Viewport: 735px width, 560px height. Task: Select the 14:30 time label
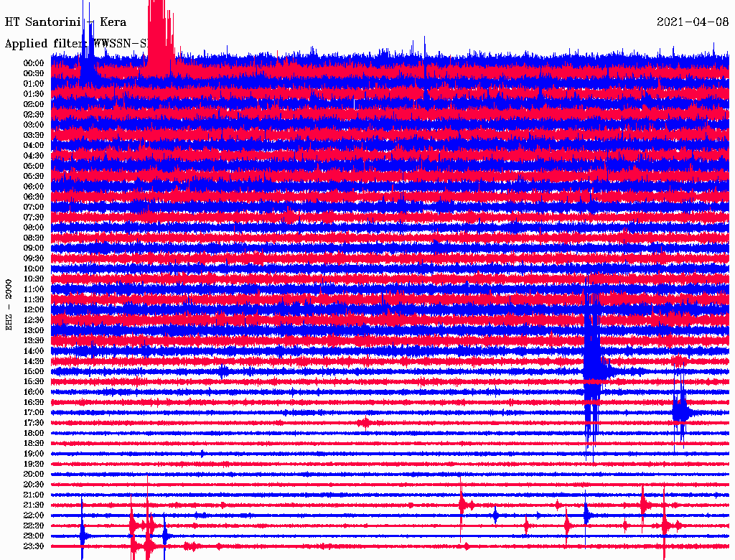34,362
